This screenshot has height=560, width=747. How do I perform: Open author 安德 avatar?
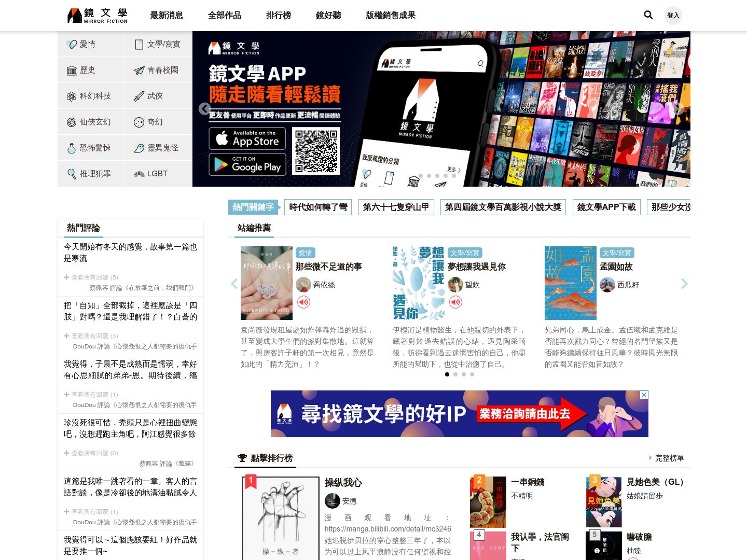click(x=333, y=501)
